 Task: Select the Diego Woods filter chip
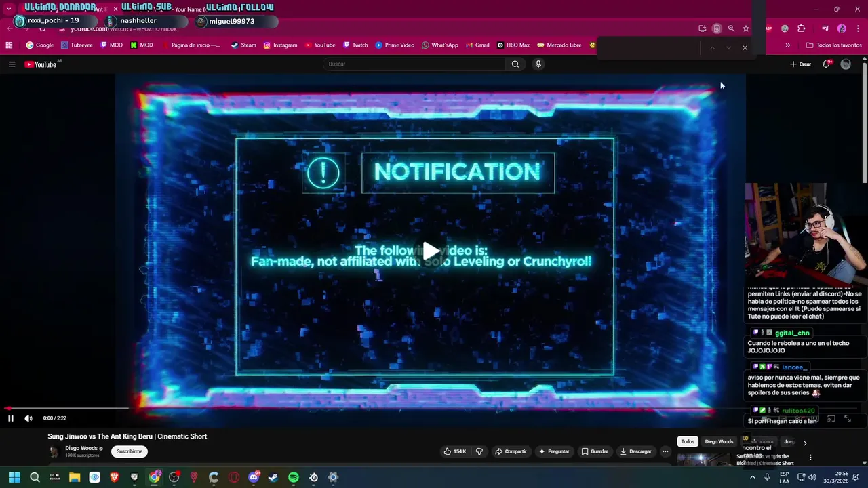coord(719,442)
